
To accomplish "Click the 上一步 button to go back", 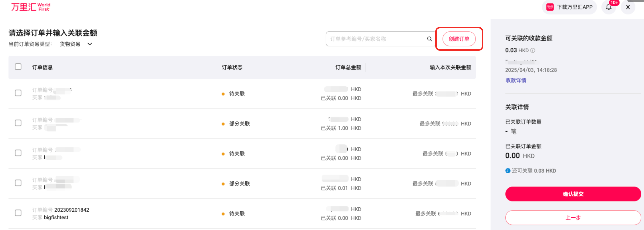I will [x=573, y=217].
